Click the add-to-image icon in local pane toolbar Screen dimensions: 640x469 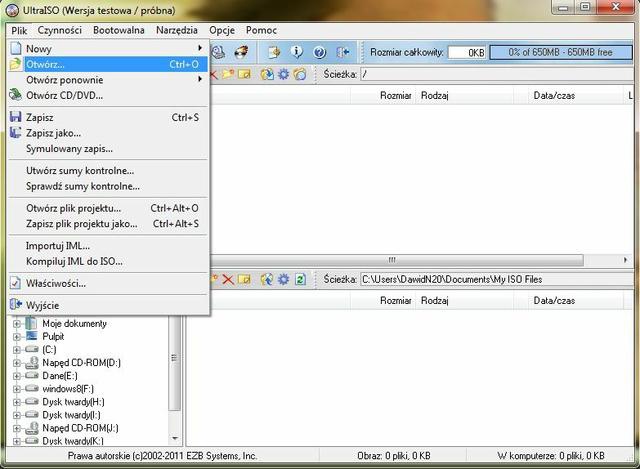click(267, 280)
